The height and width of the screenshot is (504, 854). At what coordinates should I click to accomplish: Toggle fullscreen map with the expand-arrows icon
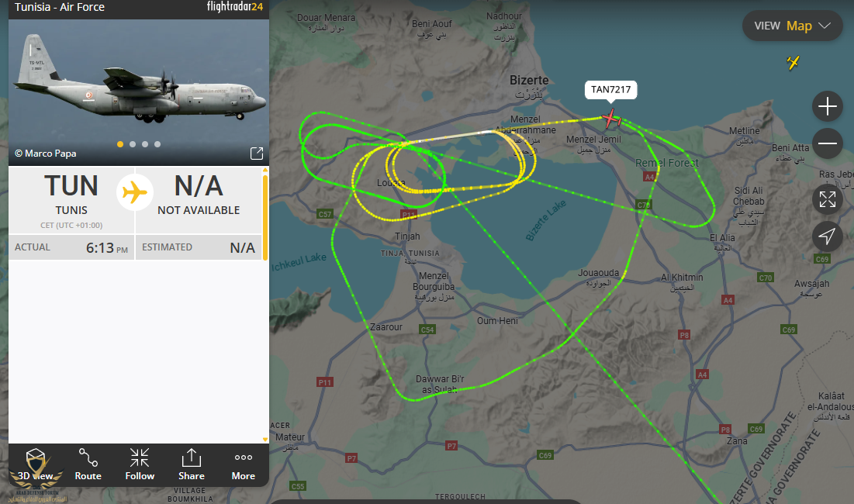pyautogui.click(x=828, y=199)
